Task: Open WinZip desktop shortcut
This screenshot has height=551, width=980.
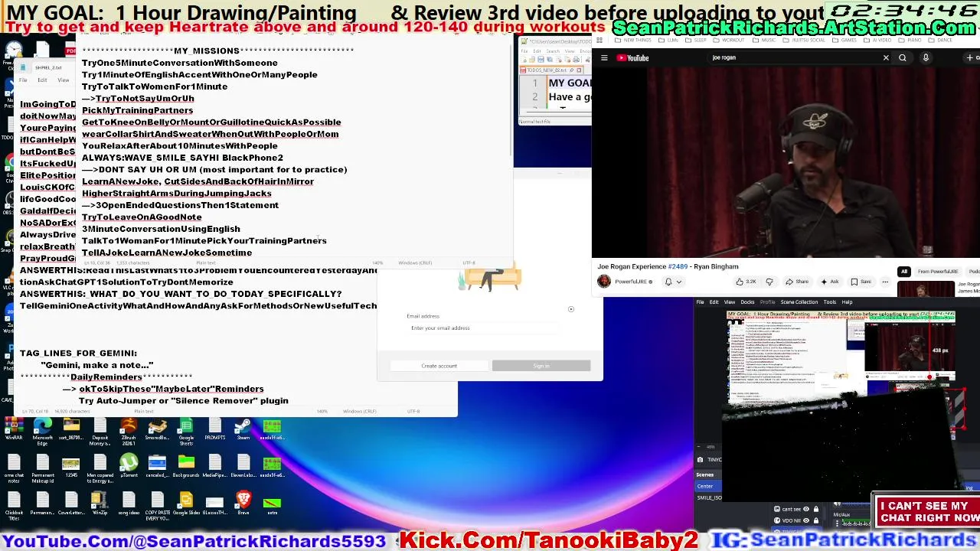Action: pyautogui.click(x=100, y=502)
